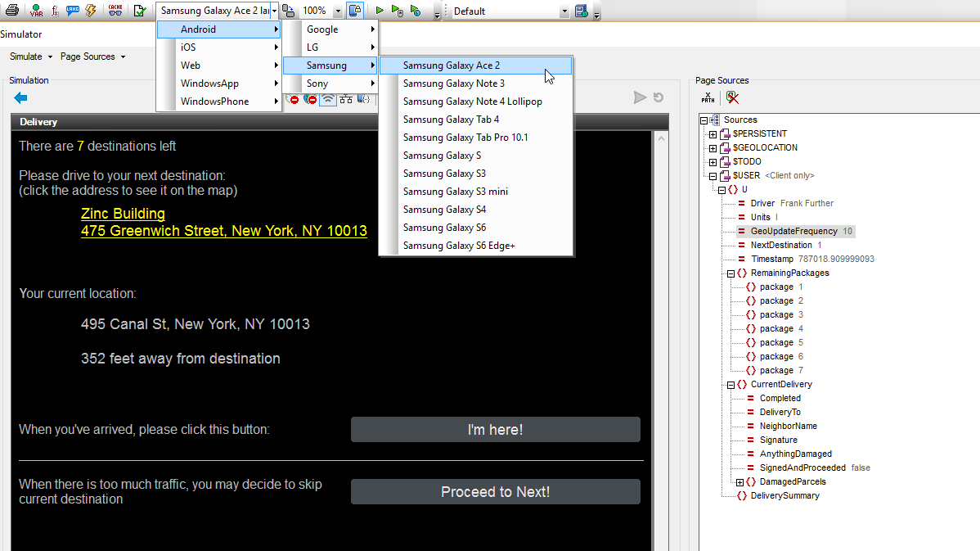Click the icon right of Default combo
The width and height of the screenshot is (980, 551).
tap(582, 11)
